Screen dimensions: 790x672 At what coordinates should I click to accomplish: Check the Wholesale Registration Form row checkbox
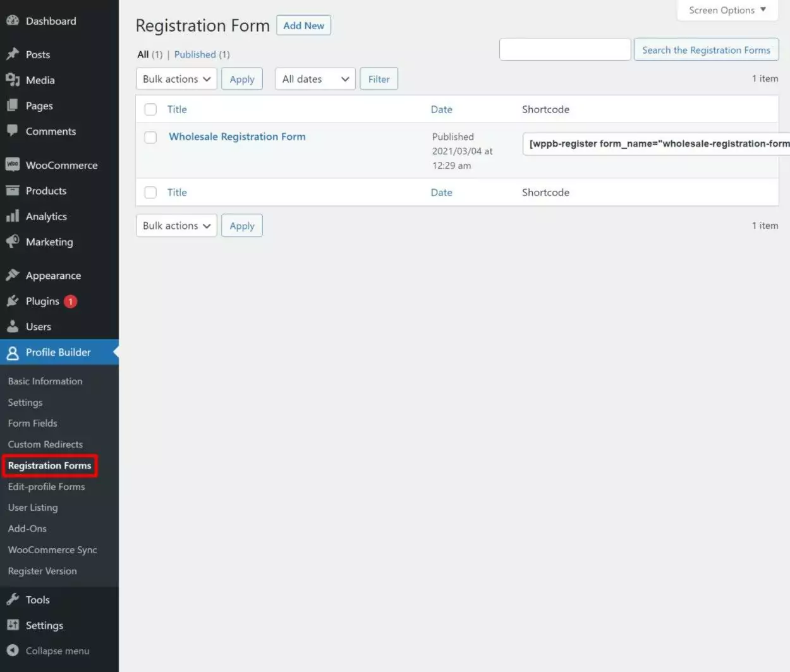[150, 137]
